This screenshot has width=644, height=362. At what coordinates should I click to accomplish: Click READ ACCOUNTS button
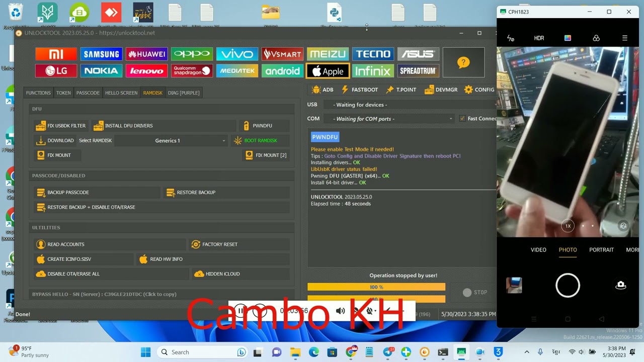[x=110, y=244]
